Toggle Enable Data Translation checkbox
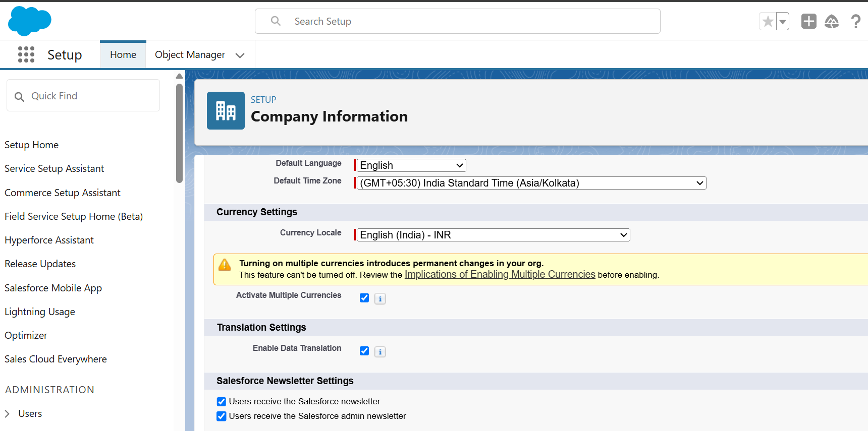The width and height of the screenshot is (868, 431). (x=364, y=351)
